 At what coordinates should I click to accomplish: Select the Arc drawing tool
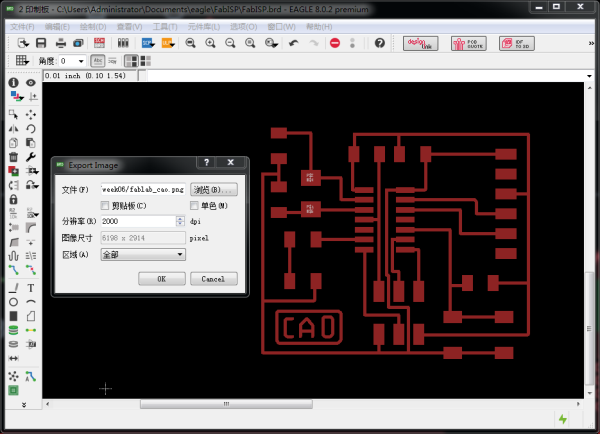coord(31,302)
